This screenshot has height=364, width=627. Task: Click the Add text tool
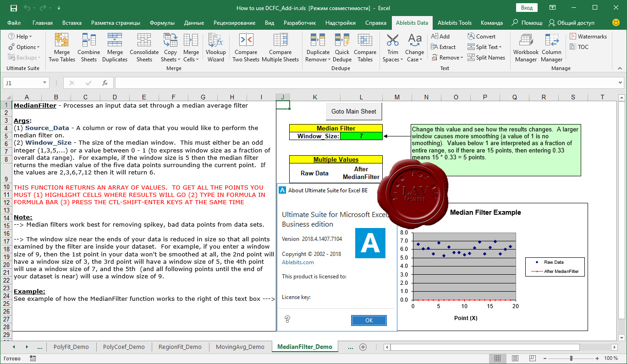(x=440, y=36)
